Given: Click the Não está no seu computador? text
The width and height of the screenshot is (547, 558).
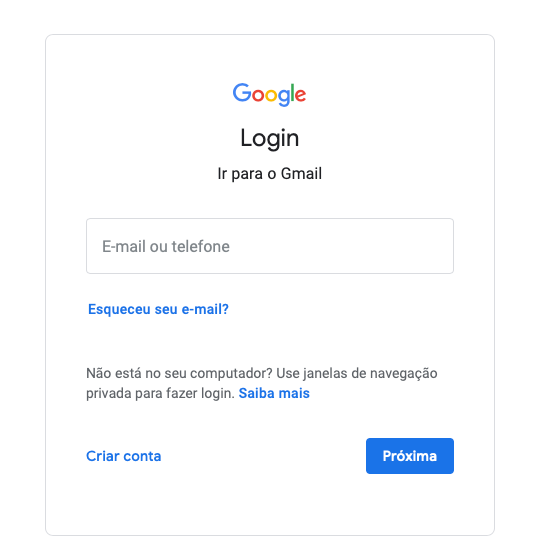Looking at the screenshot, I should tap(179, 373).
